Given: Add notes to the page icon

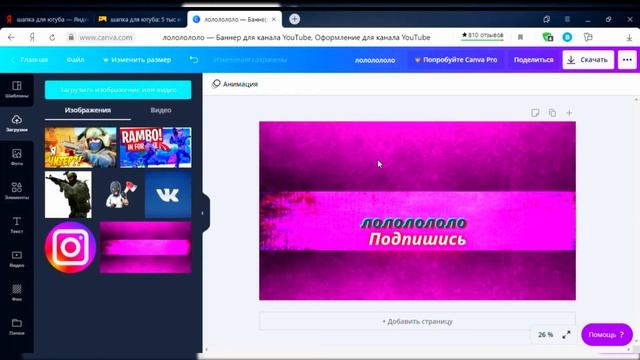Looking at the screenshot, I should [x=535, y=113].
